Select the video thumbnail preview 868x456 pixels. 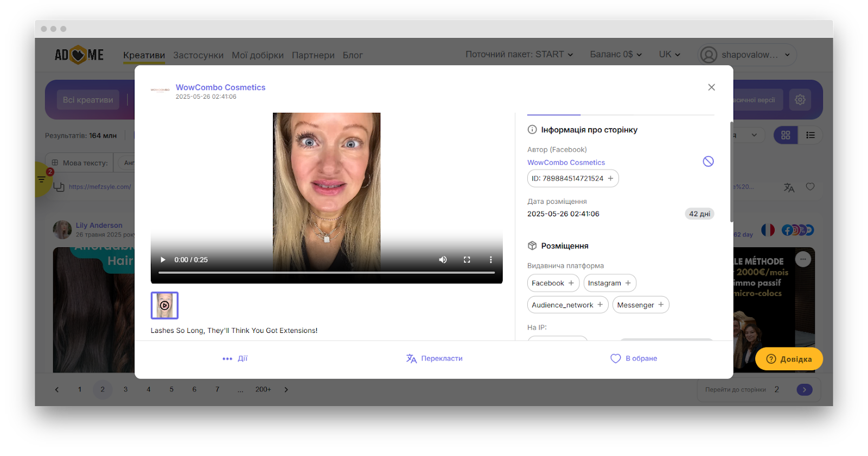(164, 305)
